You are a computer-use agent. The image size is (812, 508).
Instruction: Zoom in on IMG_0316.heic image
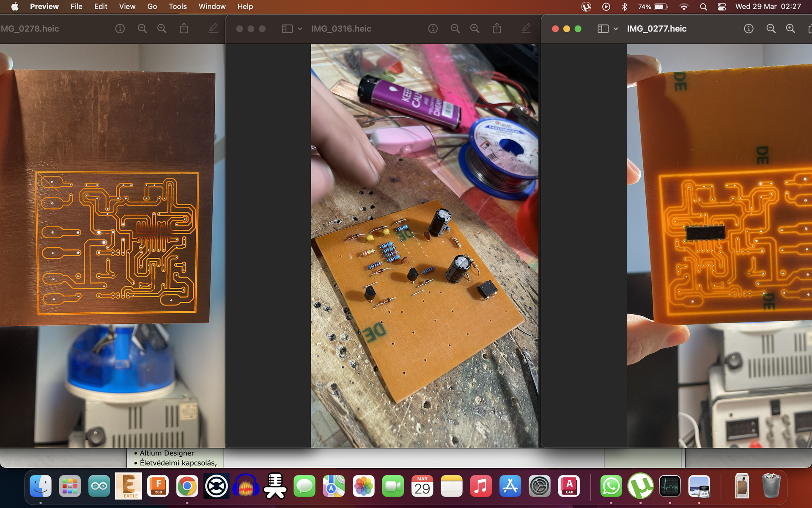(x=475, y=29)
